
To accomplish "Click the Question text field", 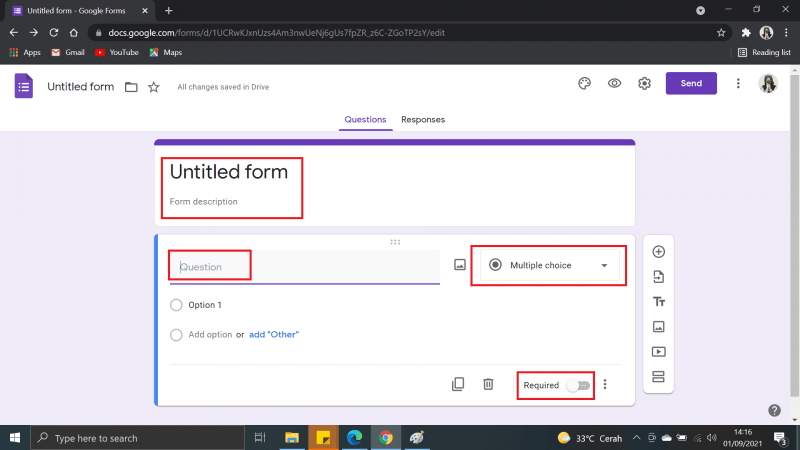I will pyautogui.click(x=305, y=267).
